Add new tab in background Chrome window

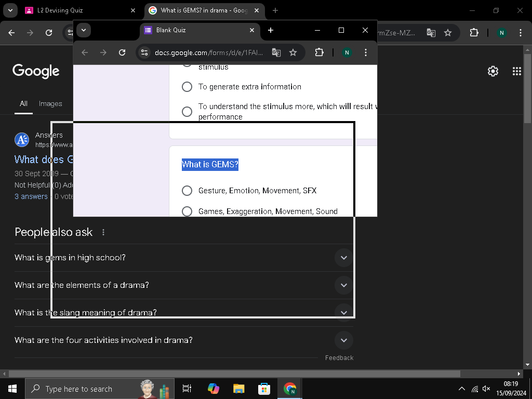pos(275,10)
